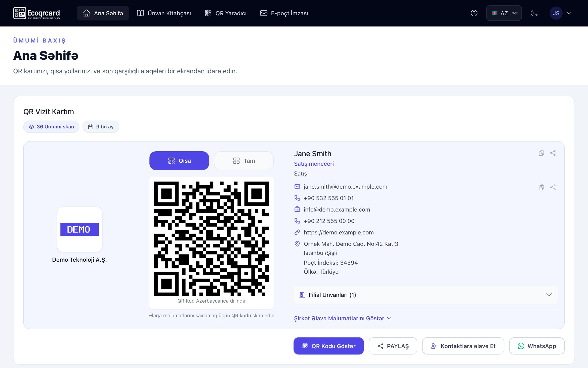Click phone icon beside mobile number
The height and width of the screenshot is (368, 588).
tap(297, 198)
